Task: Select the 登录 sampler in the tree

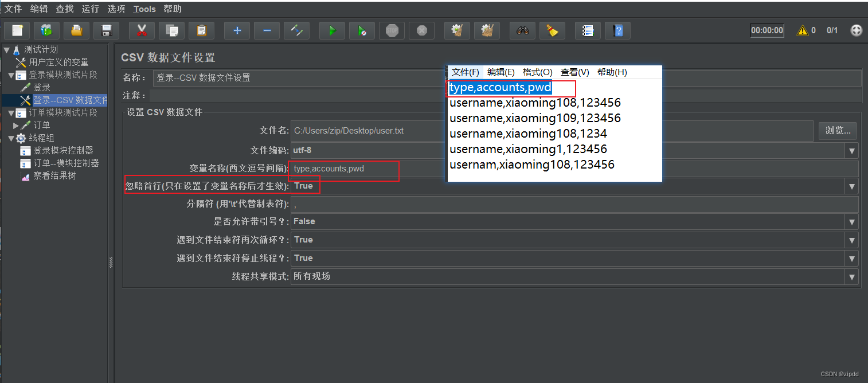Action: pos(42,87)
